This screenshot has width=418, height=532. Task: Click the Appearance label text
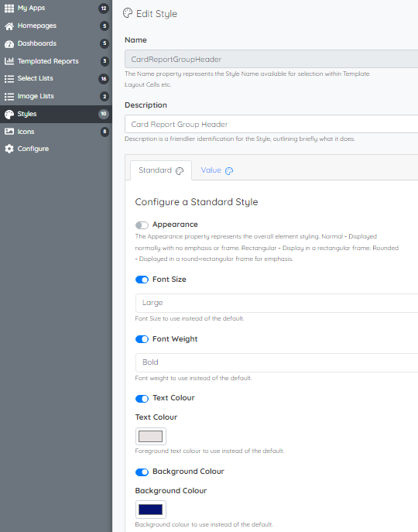pyautogui.click(x=175, y=225)
